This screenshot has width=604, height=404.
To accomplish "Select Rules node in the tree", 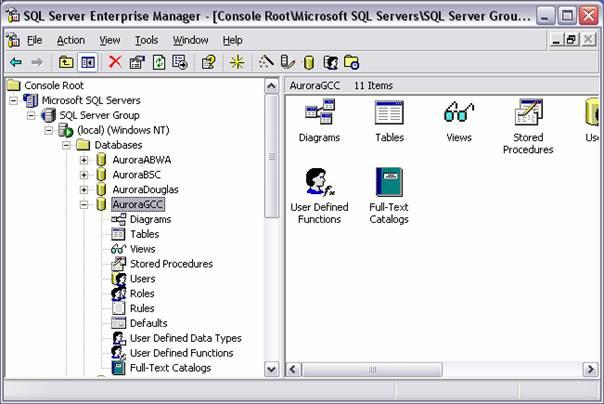I will tap(142, 308).
